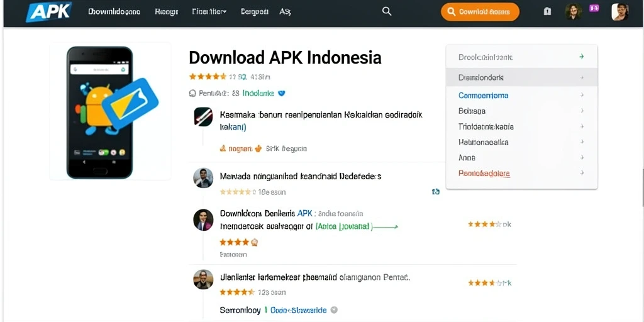
Task: Click the orange stars beside "125 esan"
Action: pyautogui.click(x=237, y=292)
